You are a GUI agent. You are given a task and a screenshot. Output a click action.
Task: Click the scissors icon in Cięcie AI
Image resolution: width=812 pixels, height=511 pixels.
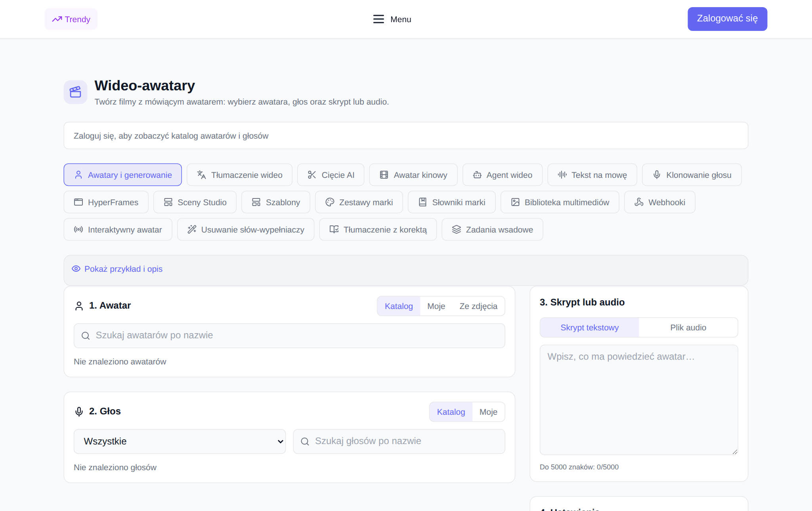312,175
